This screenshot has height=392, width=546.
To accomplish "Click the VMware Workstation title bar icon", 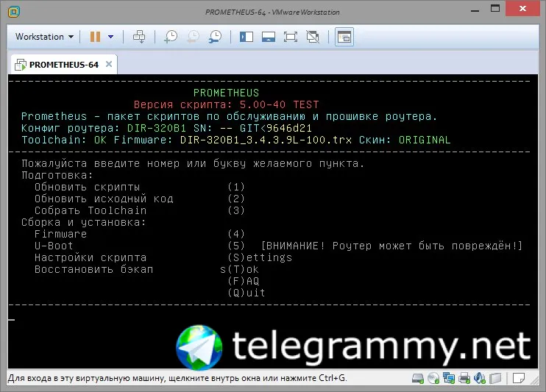I will click(14, 12).
